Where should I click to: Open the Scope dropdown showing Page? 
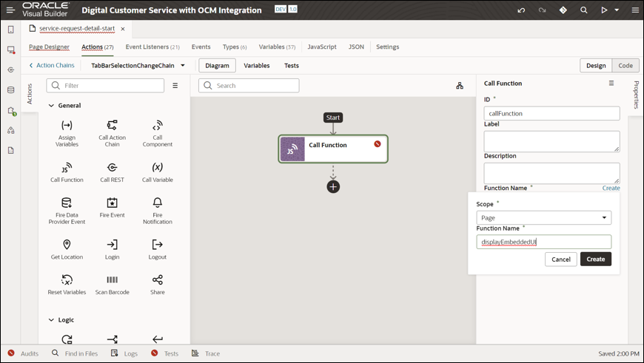[544, 218]
